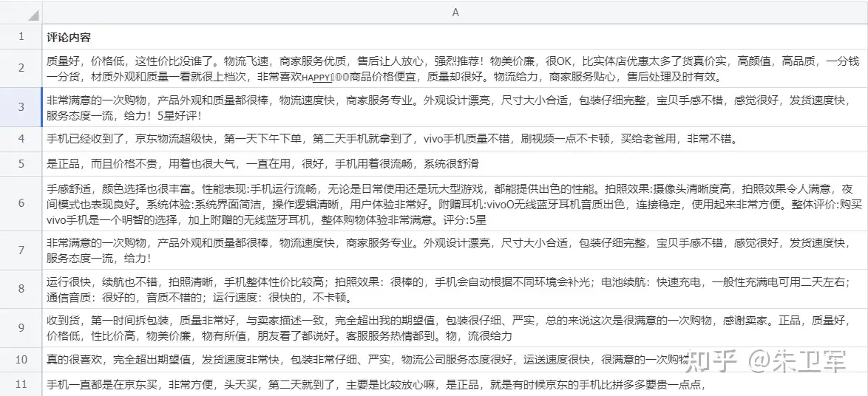Select row 3 header
The image size is (868, 396).
pyautogui.click(x=21, y=106)
